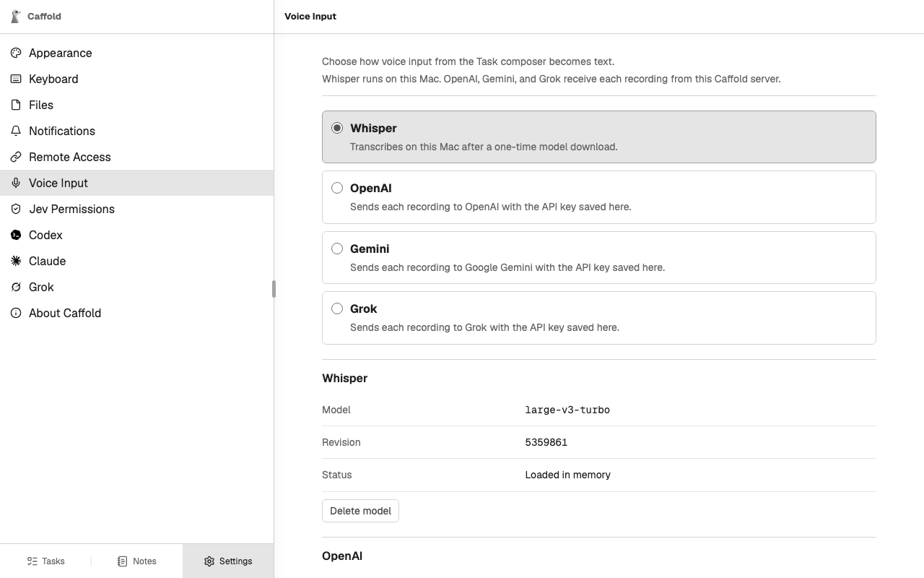Click the Files document icon
Screen dimensions: 924x578
[16, 105]
